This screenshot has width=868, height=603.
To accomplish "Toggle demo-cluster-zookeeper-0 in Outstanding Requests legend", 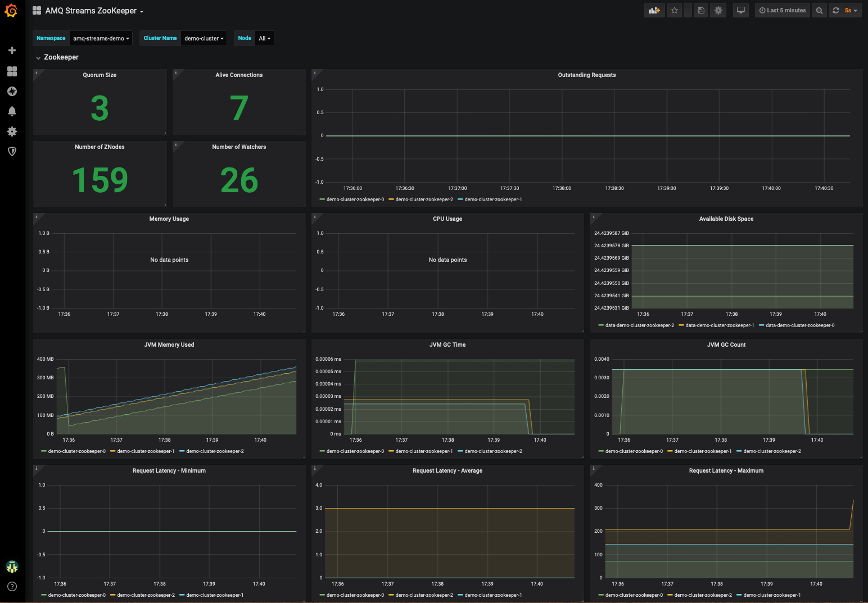I will [x=355, y=200].
